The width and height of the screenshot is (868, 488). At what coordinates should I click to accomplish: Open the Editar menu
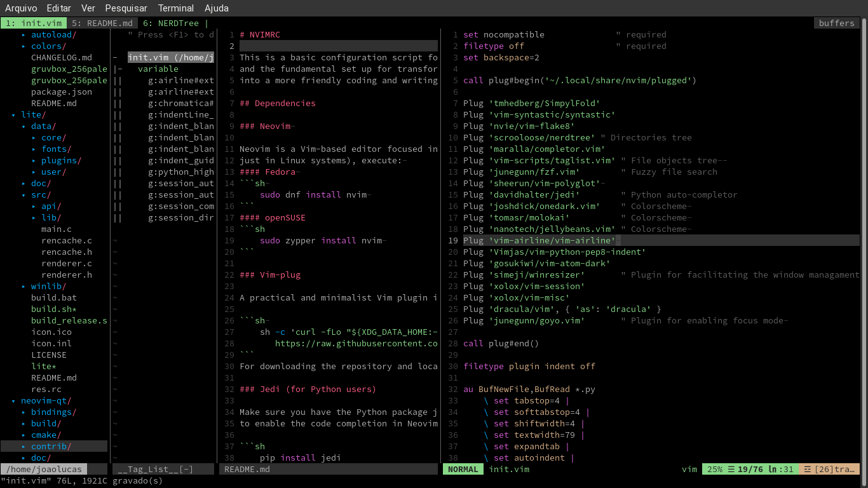[x=59, y=8]
